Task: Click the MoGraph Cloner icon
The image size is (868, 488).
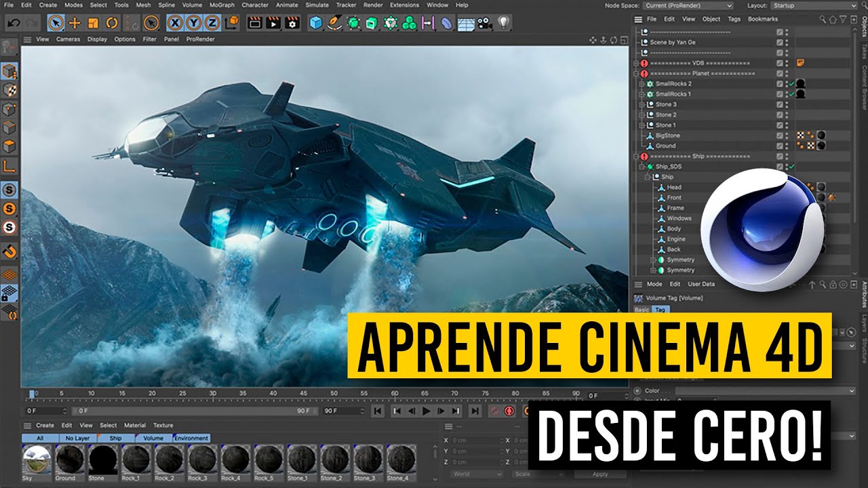Action: (x=391, y=22)
